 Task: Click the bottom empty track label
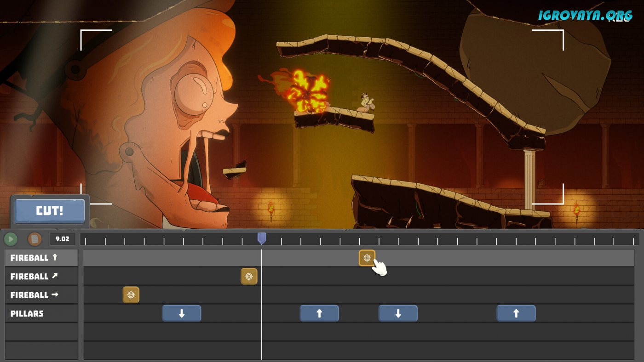point(41,350)
